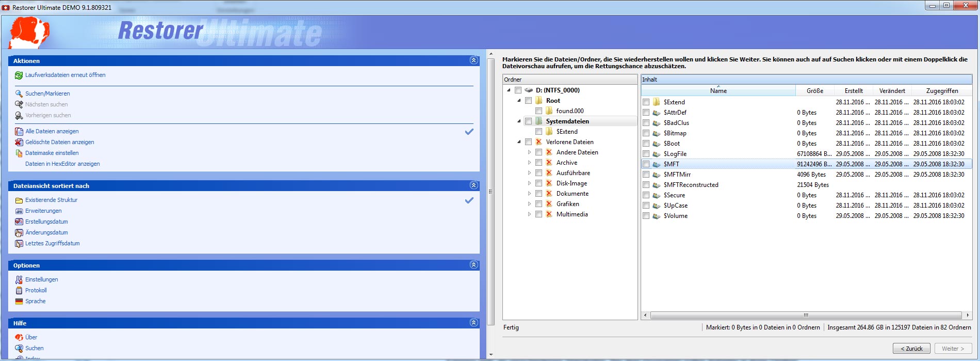Click the Erweiterungen sort icon

coord(19,211)
